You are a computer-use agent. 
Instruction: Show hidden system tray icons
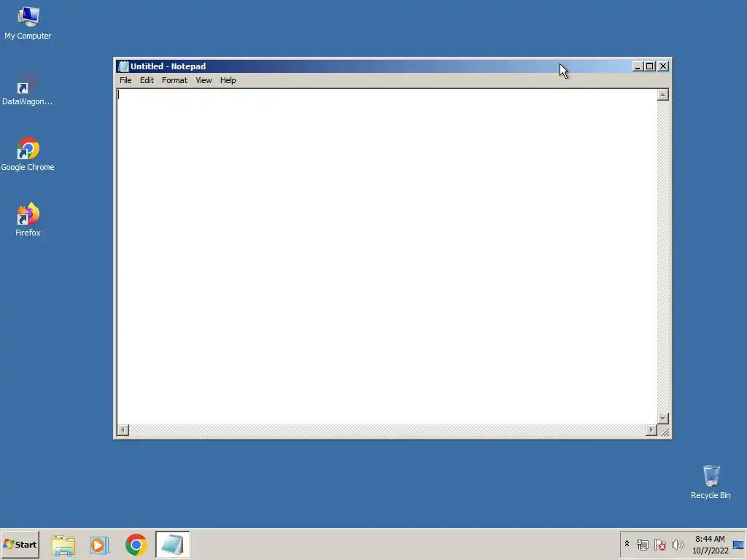(627, 544)
